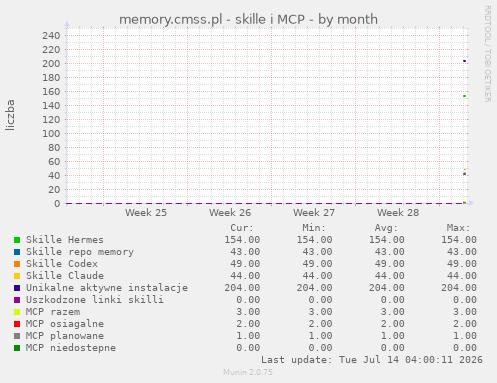The width and height of the screenshot is (497, 383).
Task: Click Skille Claude Avg value 44.00
Action: click(389, 276)
